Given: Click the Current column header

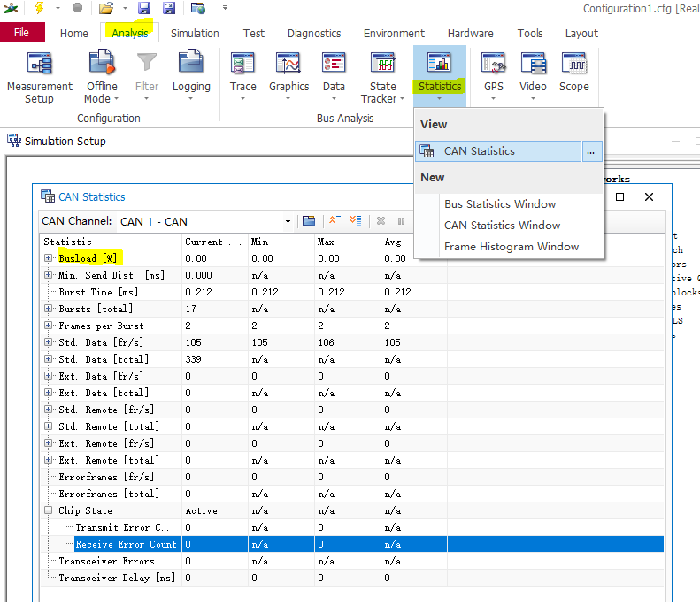Looking at the screenshot, I should pos(215,242).
